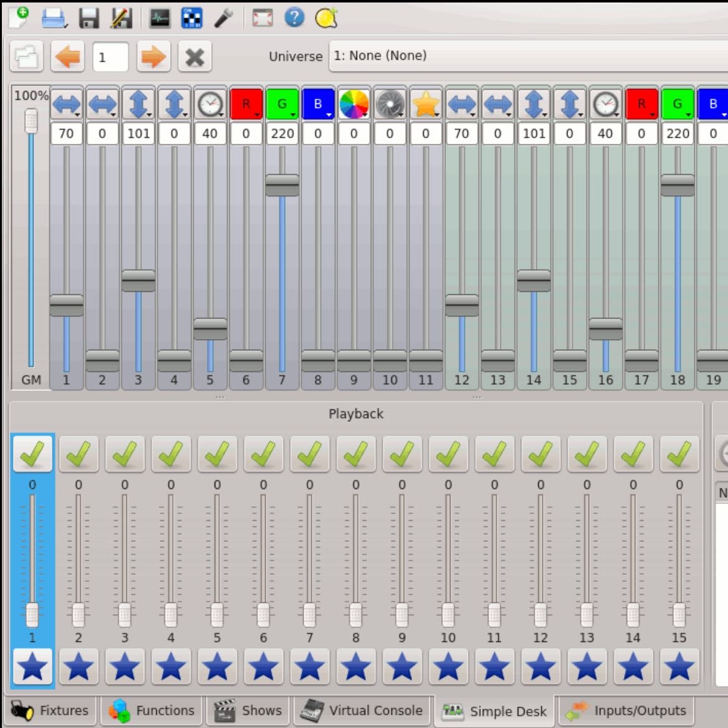This screenshot has width=728, height=728.
Task: Go to previous page with left orange arrow
Action: point(68,57)
